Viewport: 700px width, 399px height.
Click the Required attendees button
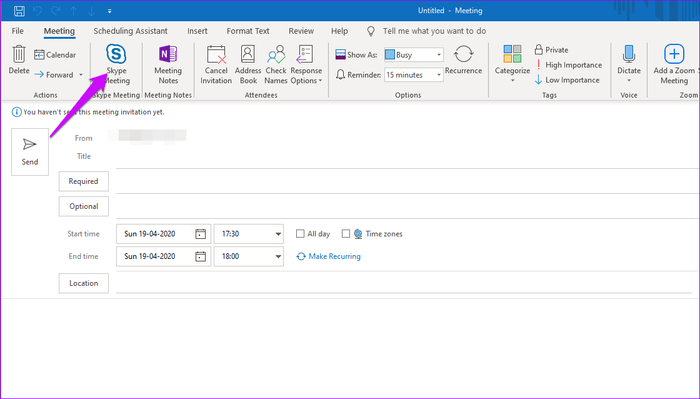[83, 181]
